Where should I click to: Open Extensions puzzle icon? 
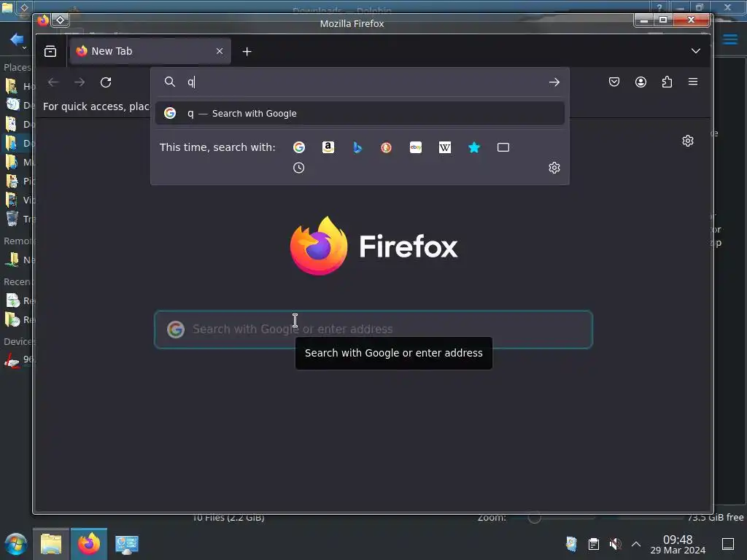(667, 82)
